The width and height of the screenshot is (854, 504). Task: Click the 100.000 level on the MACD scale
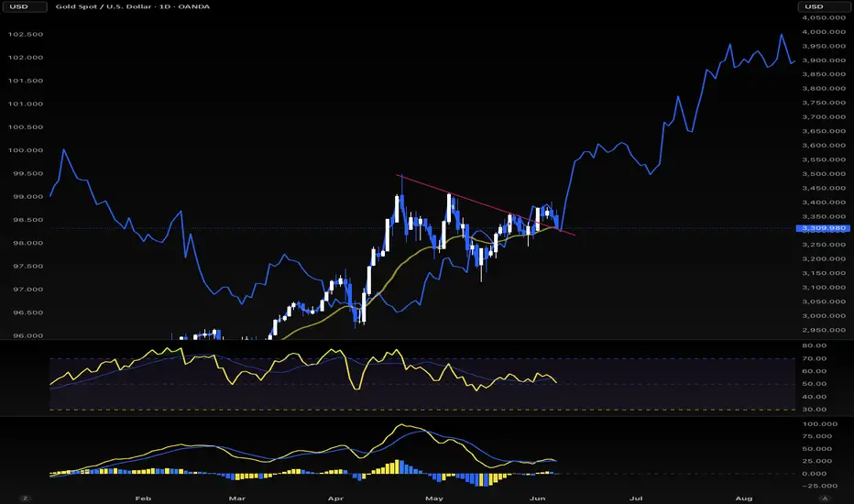pyautogui.click(x=820, y=424)
